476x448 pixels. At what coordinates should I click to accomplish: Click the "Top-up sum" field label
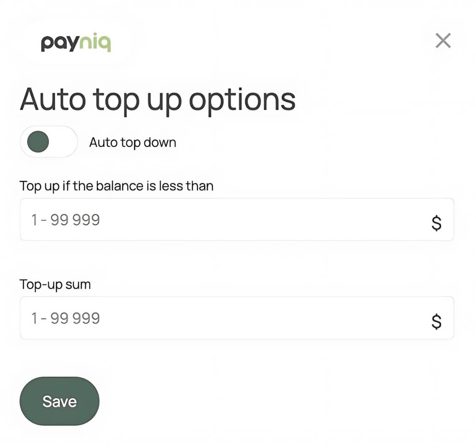55,284
